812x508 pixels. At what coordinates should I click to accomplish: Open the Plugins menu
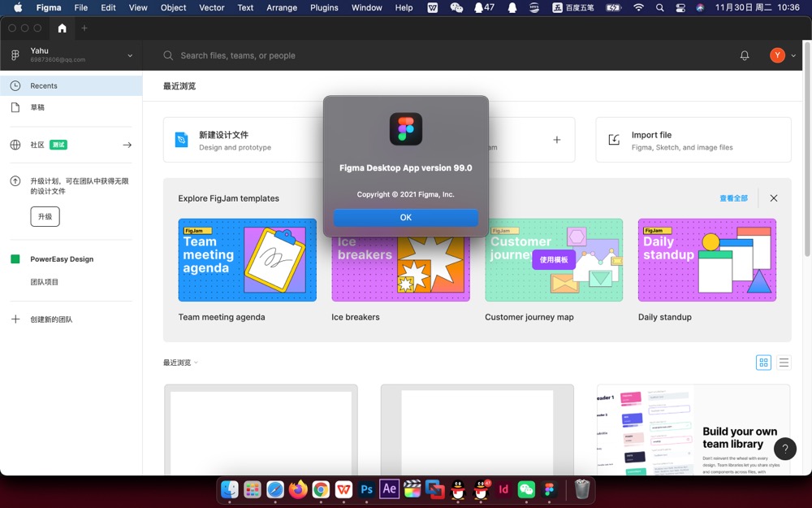tap(324, 7)
